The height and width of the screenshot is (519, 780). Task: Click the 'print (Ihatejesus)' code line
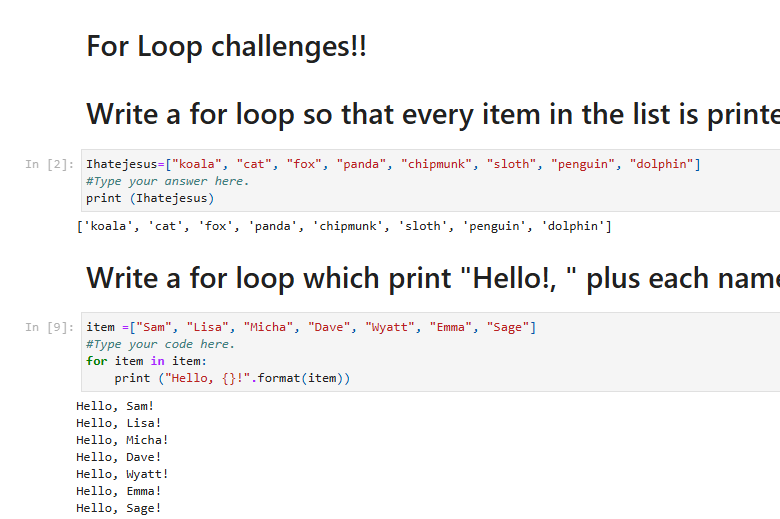150,198
